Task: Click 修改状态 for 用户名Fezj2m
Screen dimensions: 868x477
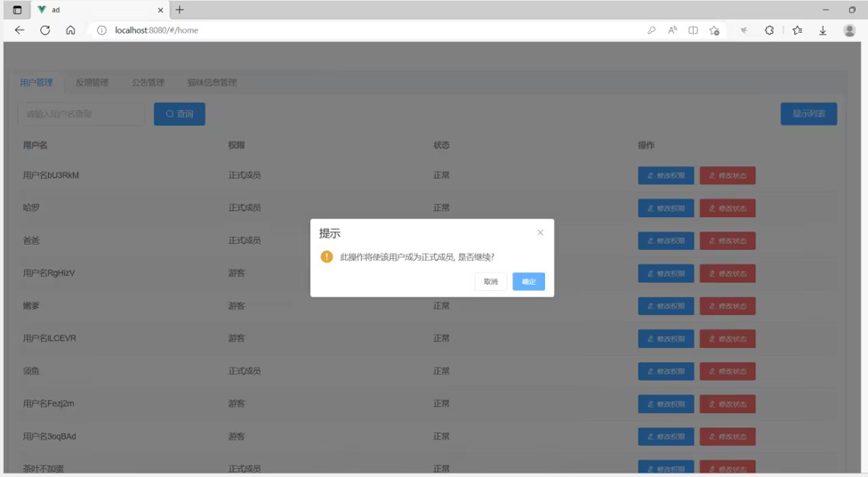Action: click(727, 404)
